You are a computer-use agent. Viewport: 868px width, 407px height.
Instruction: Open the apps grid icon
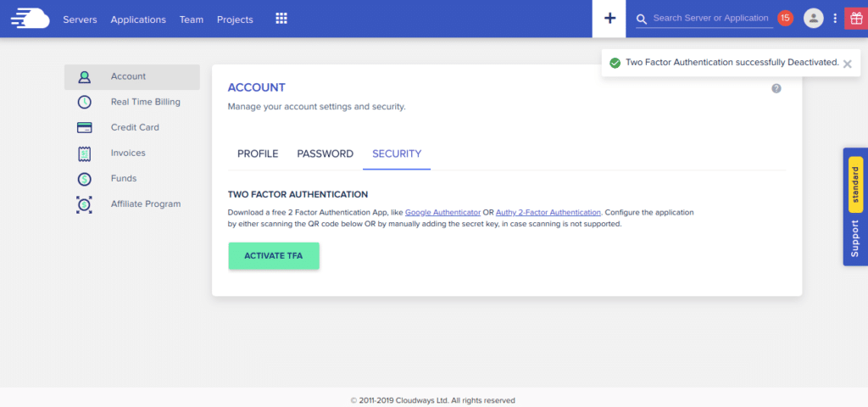281,19
